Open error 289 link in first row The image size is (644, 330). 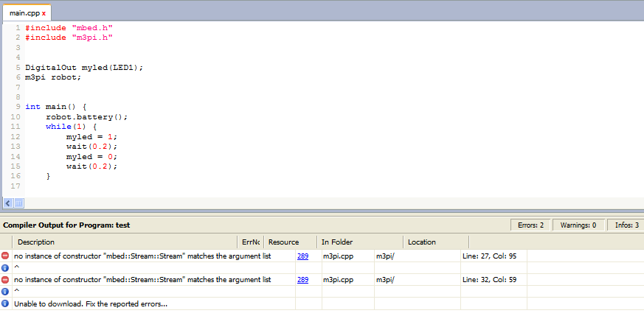pos(302,256)
